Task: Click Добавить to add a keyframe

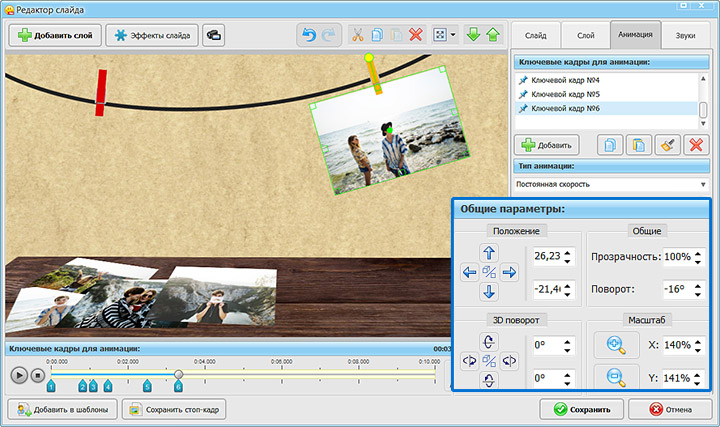Action: (x=546, y=145)
